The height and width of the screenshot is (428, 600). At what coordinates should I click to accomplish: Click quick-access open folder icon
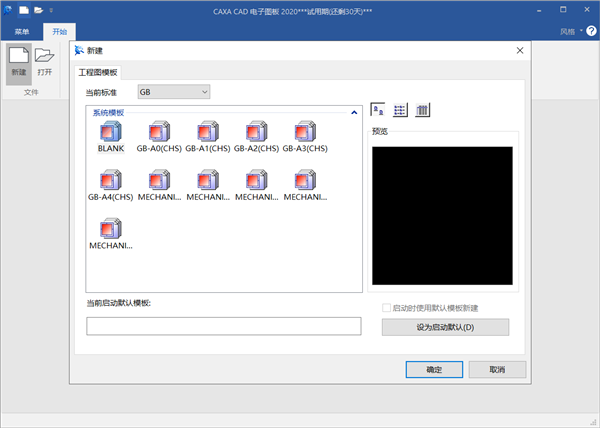[x=38, y=10]
